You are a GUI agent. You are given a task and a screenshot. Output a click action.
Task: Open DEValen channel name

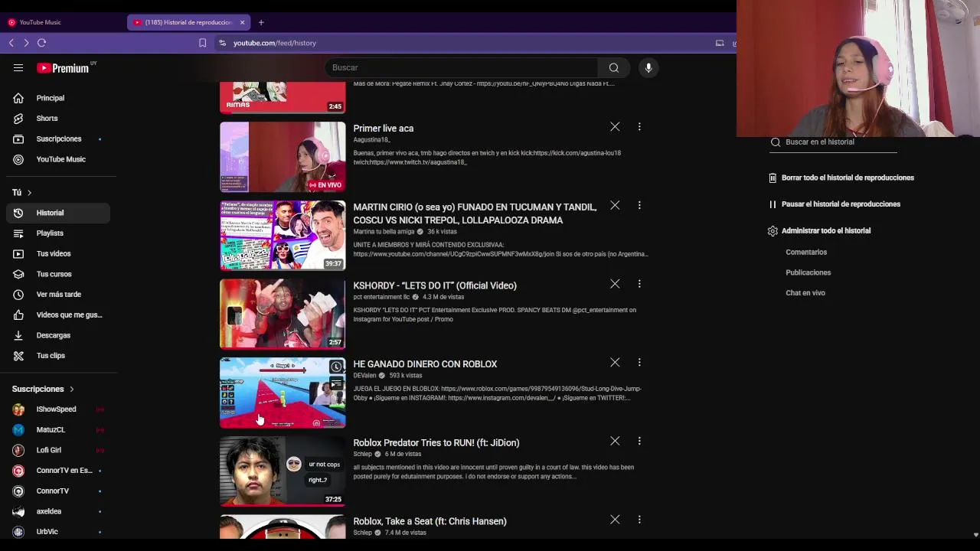point(364,376)
